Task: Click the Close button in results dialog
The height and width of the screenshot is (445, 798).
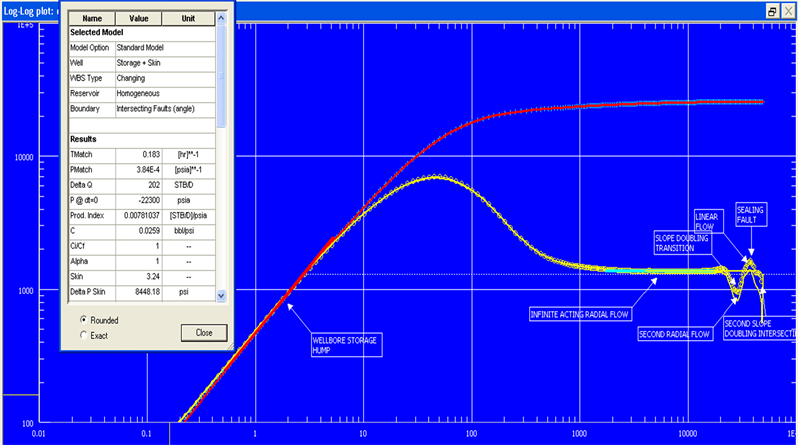Action: point(204,332)
